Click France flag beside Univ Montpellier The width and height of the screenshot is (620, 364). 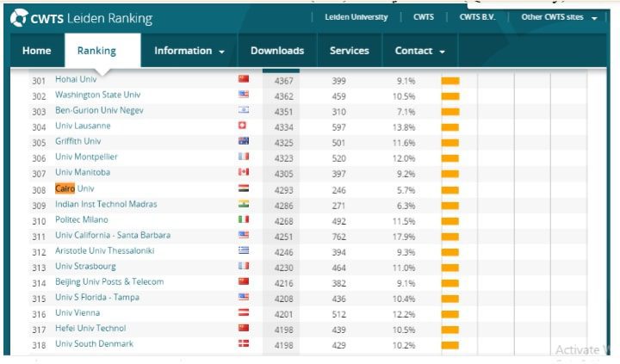pyautogui.click(x=244, y=157)
